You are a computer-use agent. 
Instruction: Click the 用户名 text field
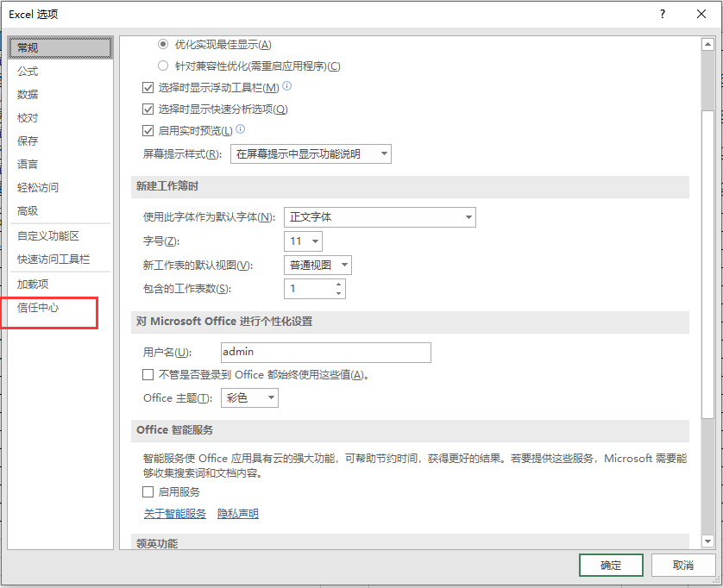pos(324,352)
